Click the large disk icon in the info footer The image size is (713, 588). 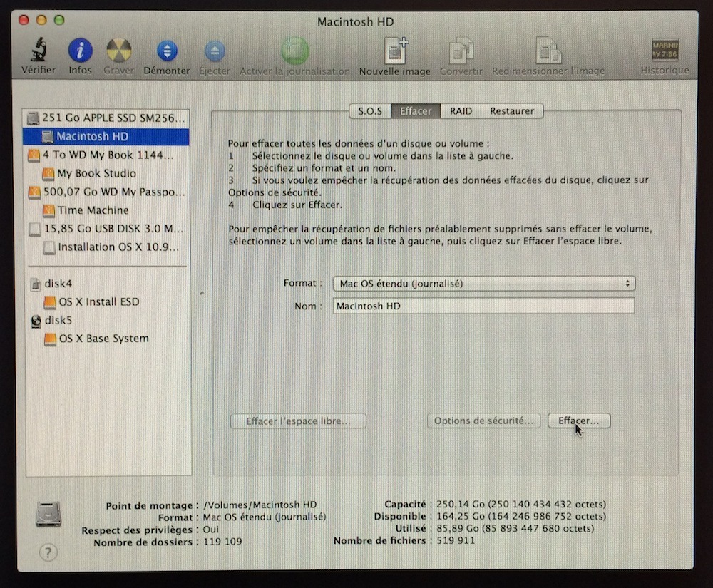click(x=48, y=514)
